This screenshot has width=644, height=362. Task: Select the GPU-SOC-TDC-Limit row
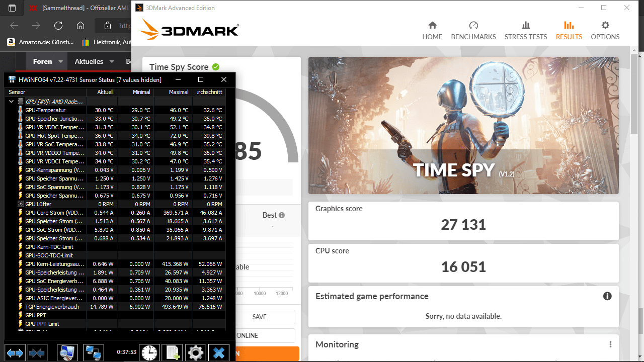[115, 255]
